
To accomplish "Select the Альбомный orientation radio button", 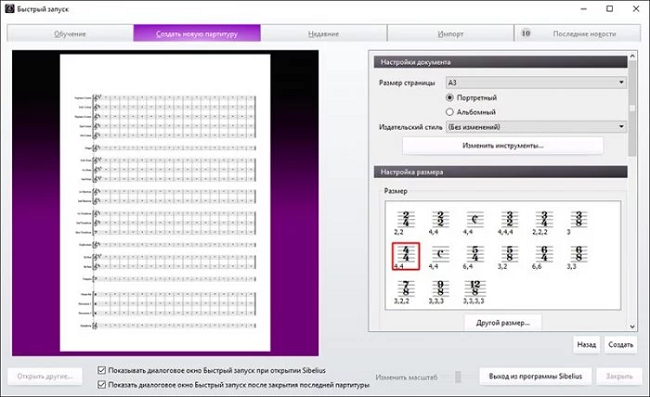I will (450, 112).
